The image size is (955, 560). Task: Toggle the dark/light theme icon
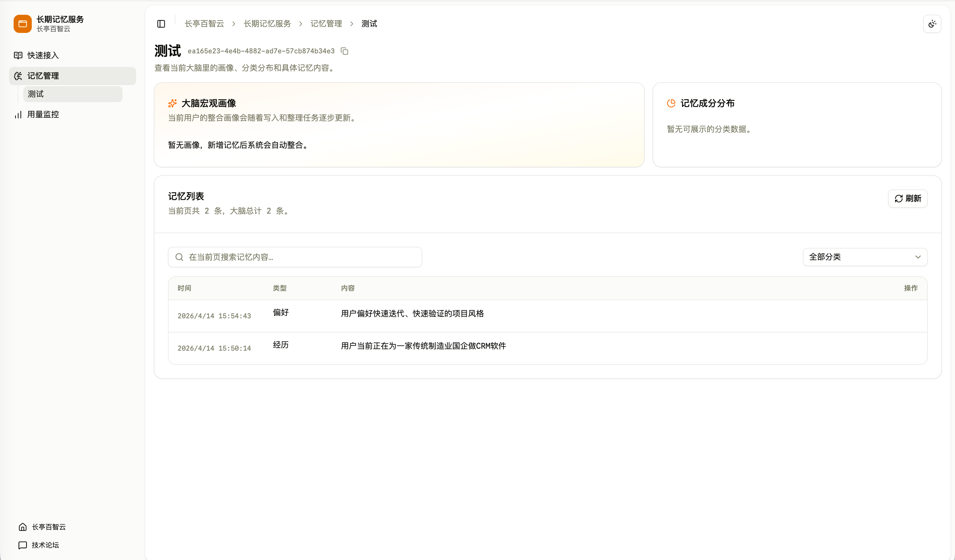click(932, 24)
